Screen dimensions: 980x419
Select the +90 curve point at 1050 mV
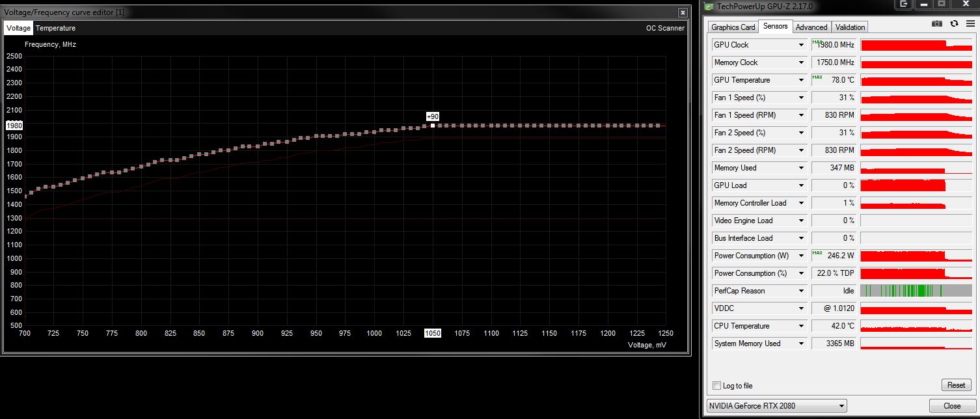pyautogui.click(x=433, y=125)
